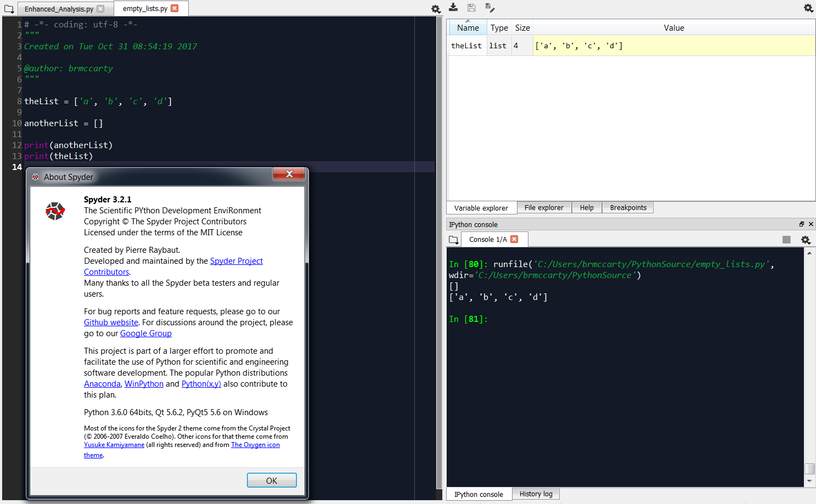The height and width of the screenshot is (504, 816).
Task: Save Variable explorer data with the save icon
Action: coord(471,9)
